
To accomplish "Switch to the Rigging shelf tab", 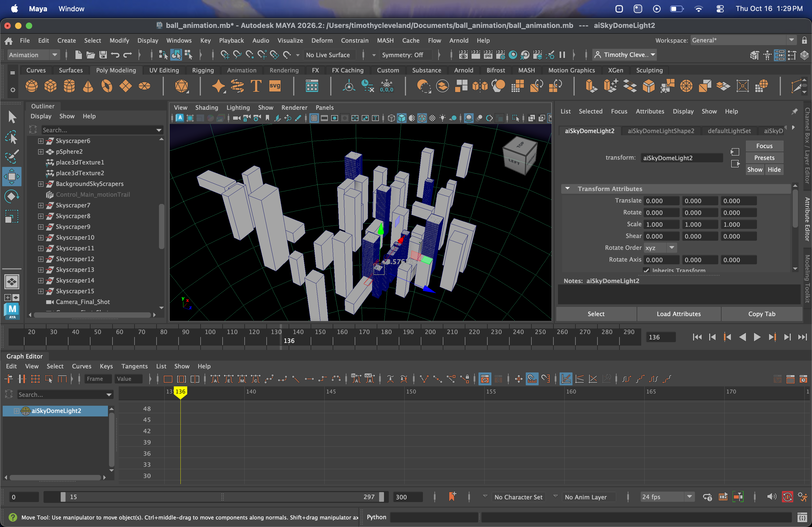I will click(203, 70).
